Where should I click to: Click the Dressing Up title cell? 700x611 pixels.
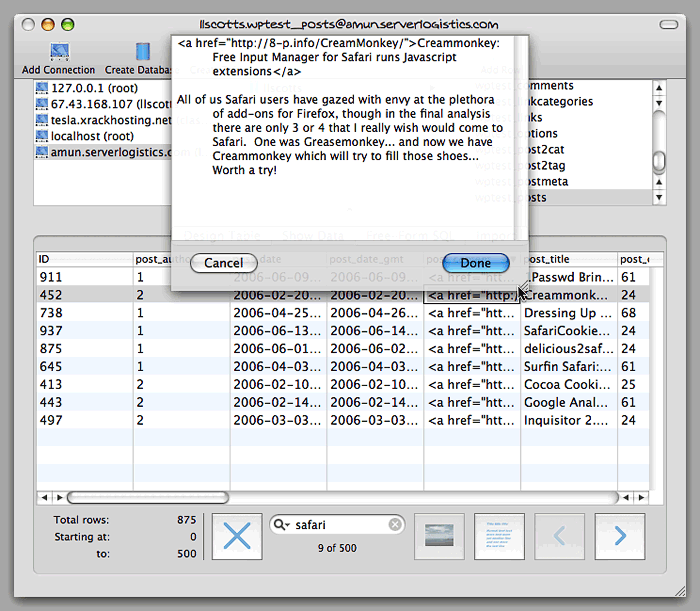[568, 313]
